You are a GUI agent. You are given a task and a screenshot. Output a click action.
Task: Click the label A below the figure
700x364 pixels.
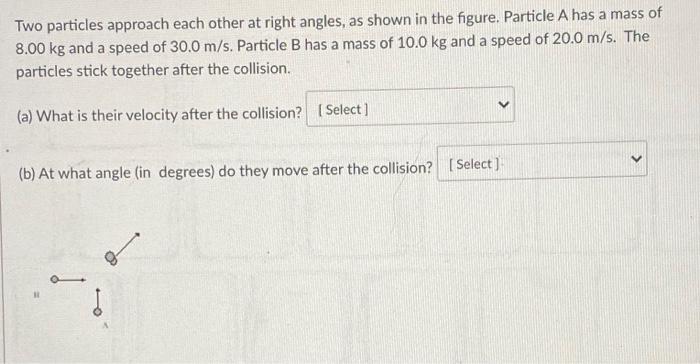click(105, 326)
